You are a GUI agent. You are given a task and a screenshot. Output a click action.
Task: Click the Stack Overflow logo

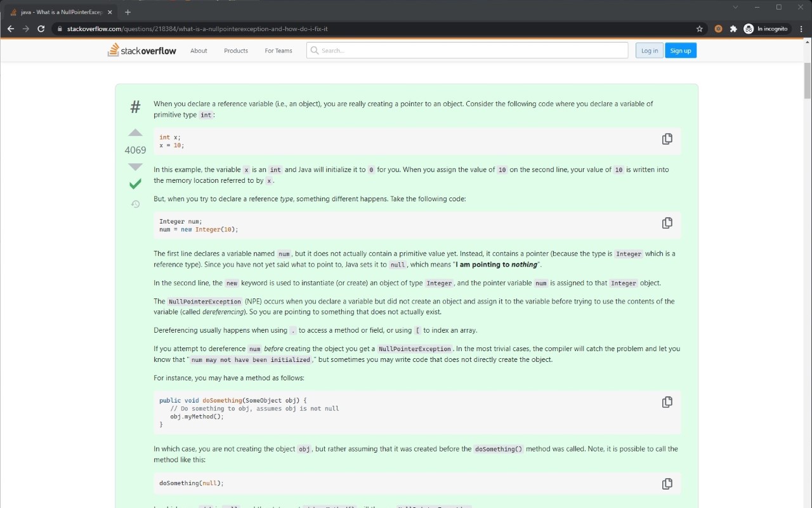141,50
